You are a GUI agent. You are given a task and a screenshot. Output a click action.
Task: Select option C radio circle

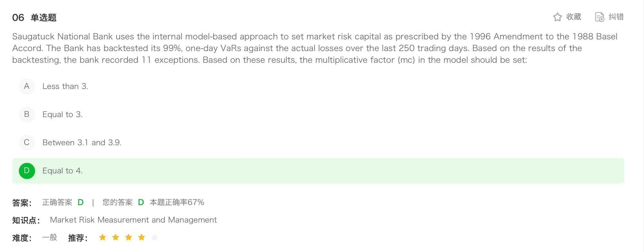tap(27, 143)
